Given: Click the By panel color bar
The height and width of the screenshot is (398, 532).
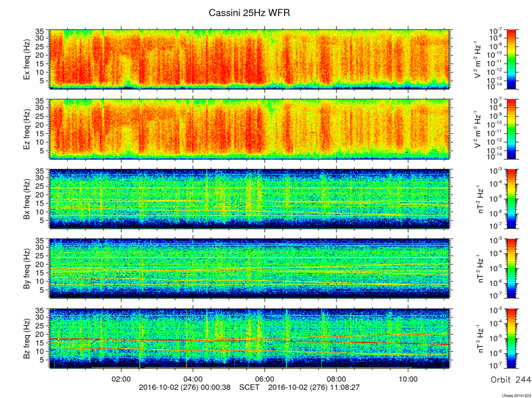Looking at the screenshot, I should coord(511,269).
